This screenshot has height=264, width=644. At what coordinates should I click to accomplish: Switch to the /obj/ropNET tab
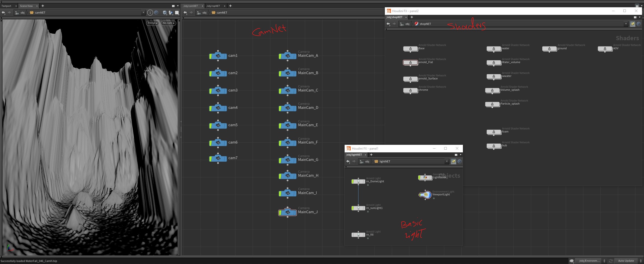pyautogui.click(x=213, y=6)
